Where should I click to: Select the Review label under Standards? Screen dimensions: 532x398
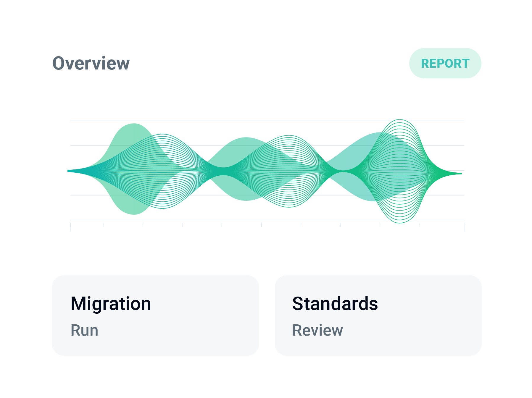317,330
